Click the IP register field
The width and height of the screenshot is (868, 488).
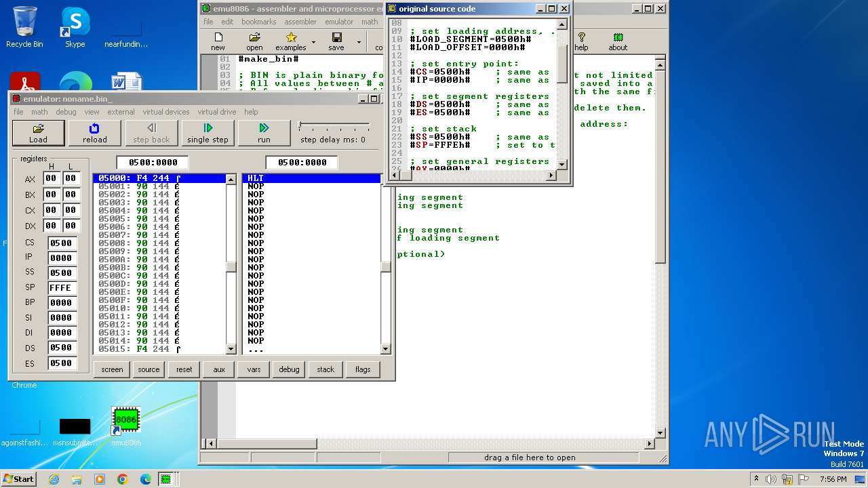[62, 258]
